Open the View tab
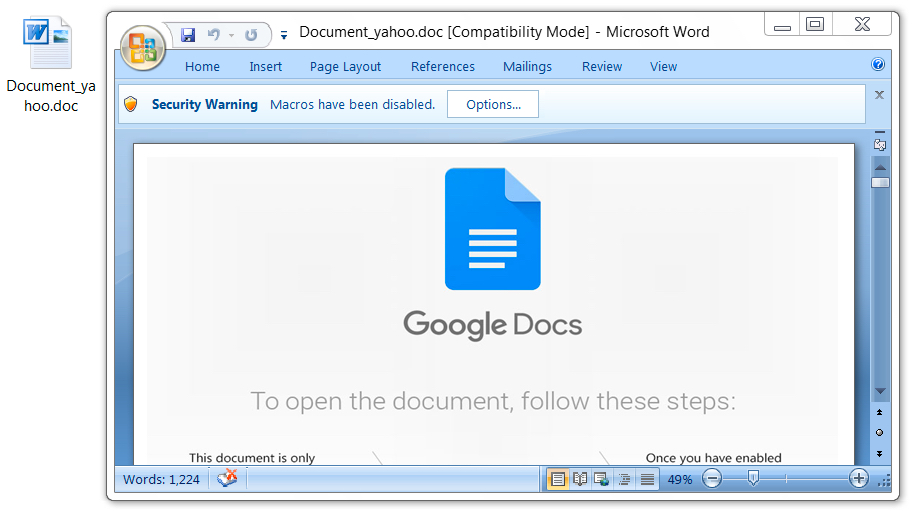 click(x=663, y=66)
